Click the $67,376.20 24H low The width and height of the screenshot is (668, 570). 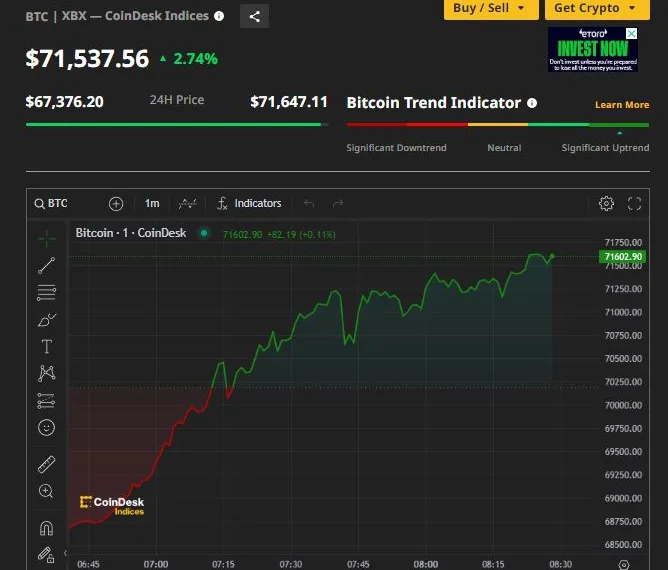point(64,102)
